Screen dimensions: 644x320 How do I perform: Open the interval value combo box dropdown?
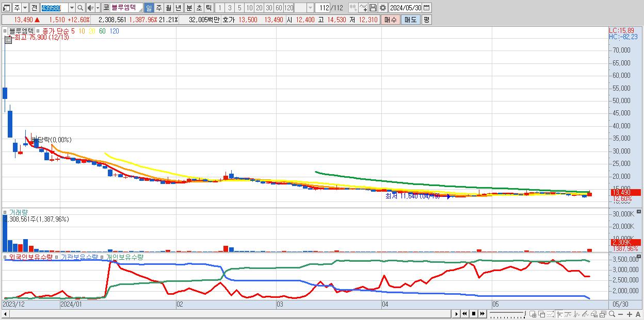[x=310, y=8]
